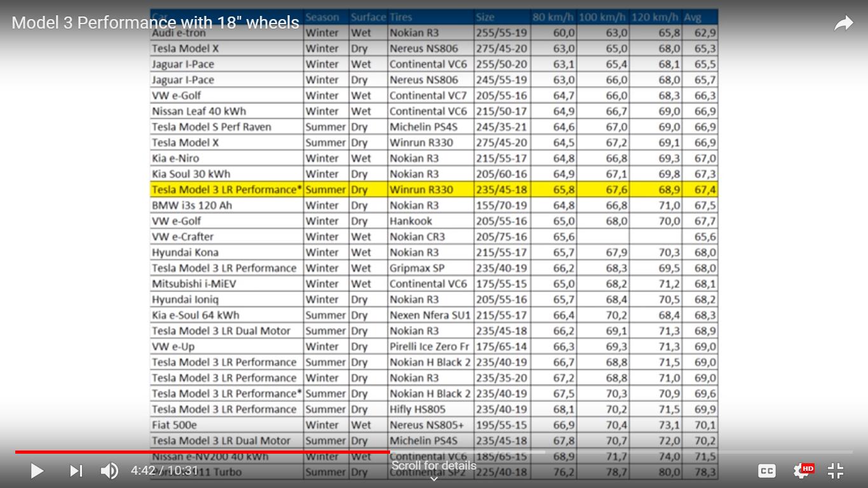
Task: Click the 'Nissan Leaf 40 kWh' cell
Action: tap(227, 111)
